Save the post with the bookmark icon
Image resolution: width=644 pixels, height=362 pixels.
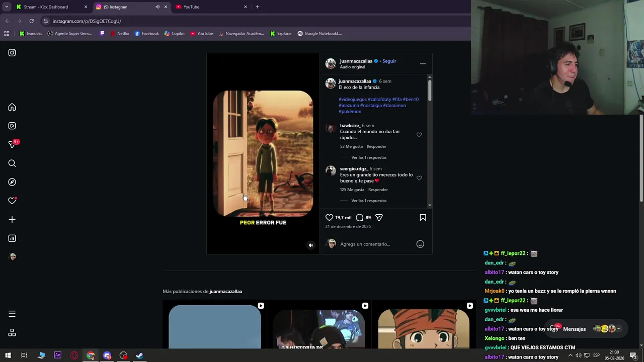(423, 218)
